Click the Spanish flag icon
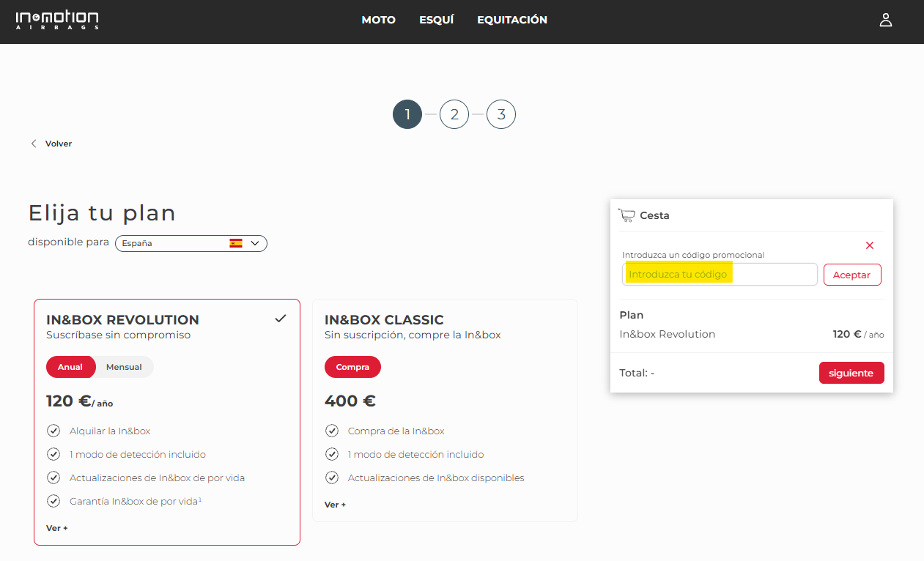 tap(236, 243)
